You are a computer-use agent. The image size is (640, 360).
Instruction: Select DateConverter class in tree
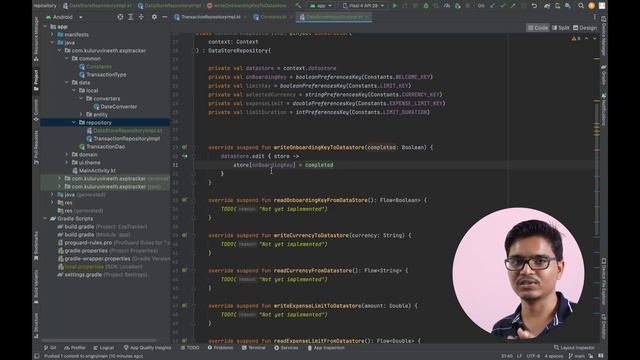click(115, 107)
